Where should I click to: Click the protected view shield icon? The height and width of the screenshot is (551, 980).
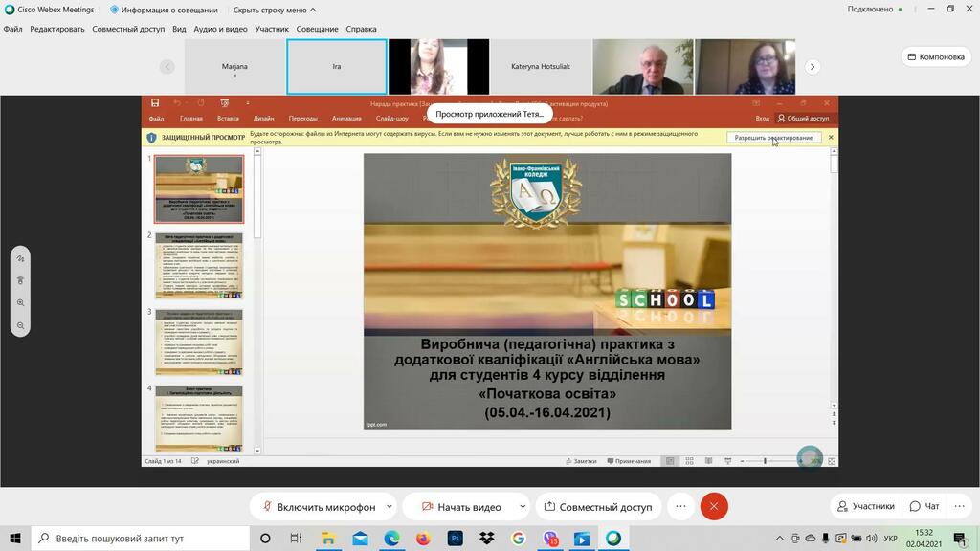151,138
